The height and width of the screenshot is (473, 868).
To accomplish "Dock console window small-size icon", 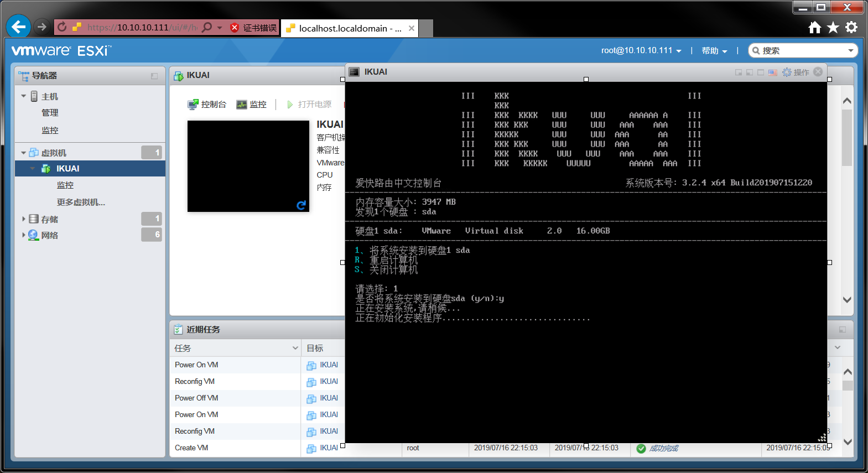I will (739, 72).
